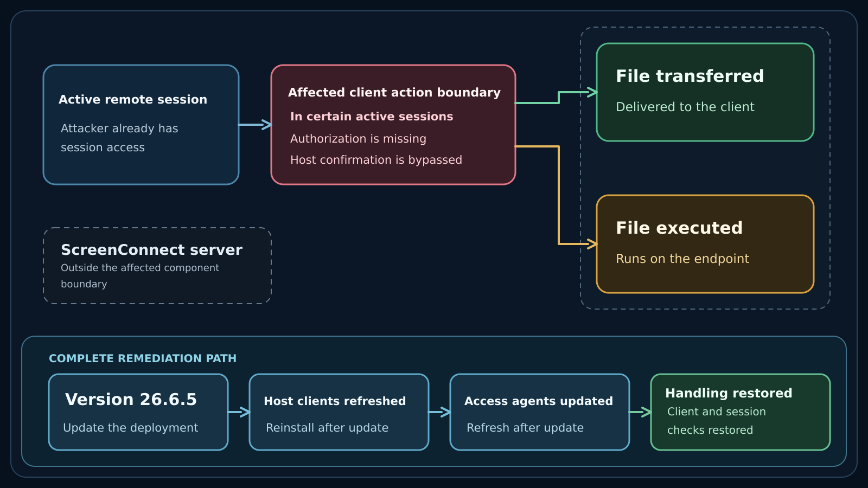This screenshot has width=868, height=488.
Task: Click the "Version 26.6.5" heading
Action: tap(131, 400)
